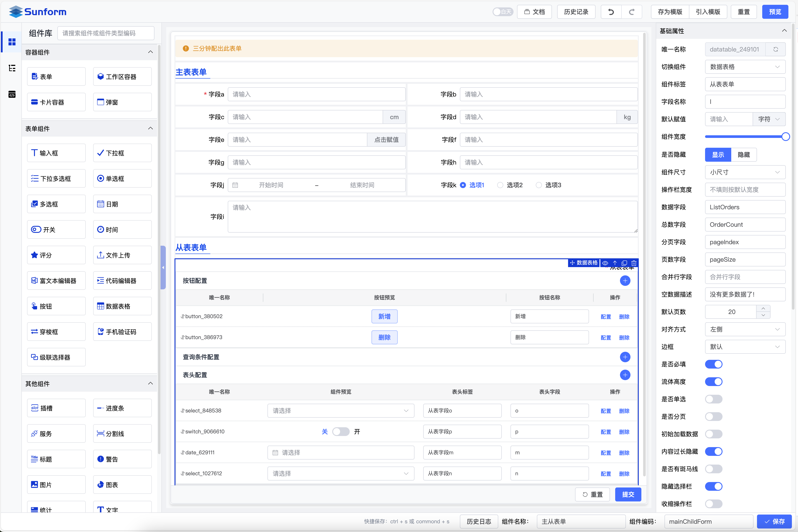Delete the selected data table via trash icon
Viewport: 798px width, 532px height.
tap(634, 263)
